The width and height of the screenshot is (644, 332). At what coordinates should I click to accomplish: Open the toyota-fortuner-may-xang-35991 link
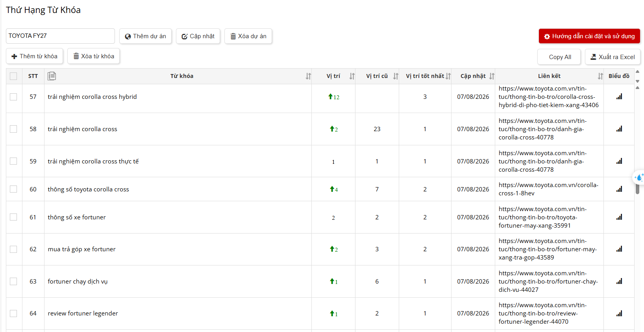[542, 217]
